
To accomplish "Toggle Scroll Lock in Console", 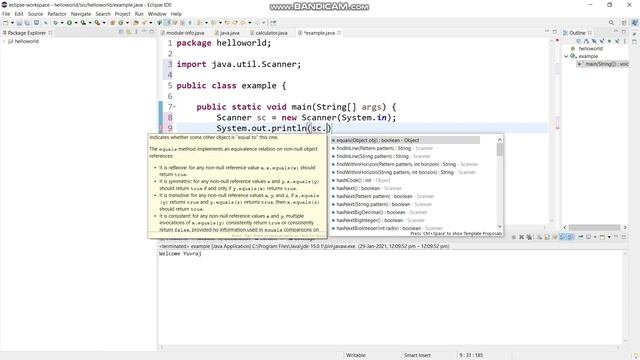I will [547, 237].
